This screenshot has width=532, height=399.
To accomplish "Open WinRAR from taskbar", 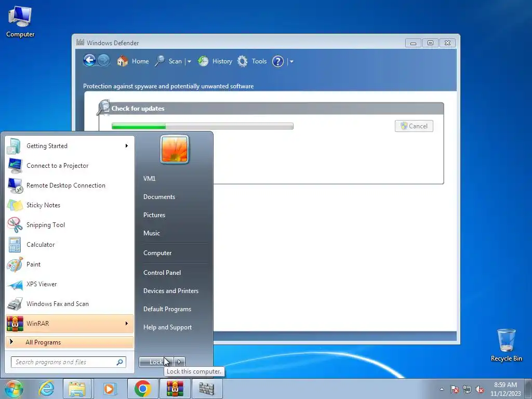I will [x=175, y=389].
